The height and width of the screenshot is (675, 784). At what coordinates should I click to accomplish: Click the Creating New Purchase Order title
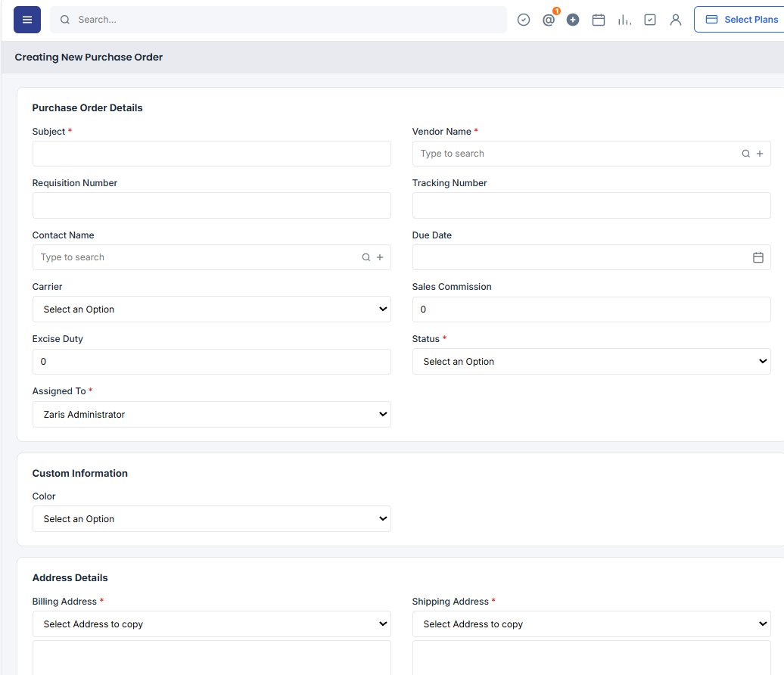pos(89,57)
